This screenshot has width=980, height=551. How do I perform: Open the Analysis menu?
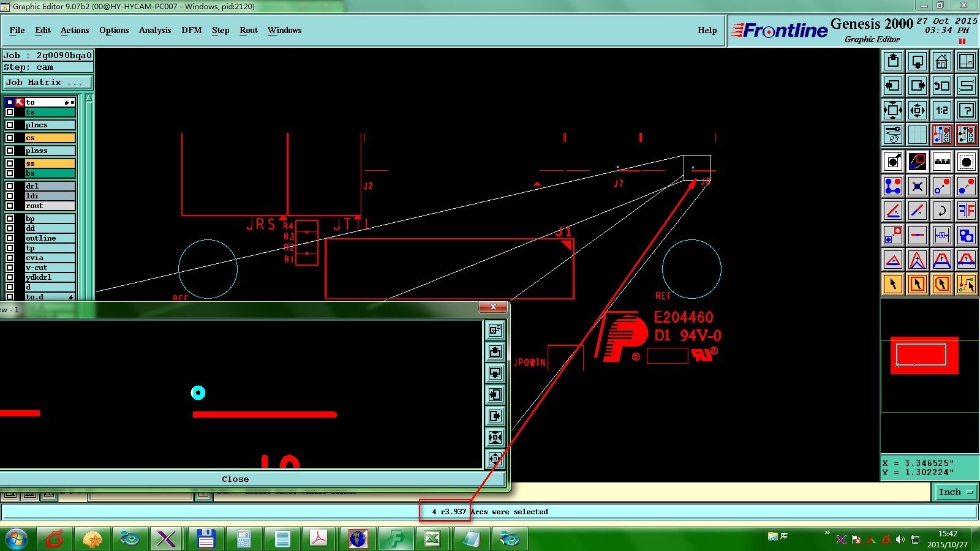tap(155, 30)
